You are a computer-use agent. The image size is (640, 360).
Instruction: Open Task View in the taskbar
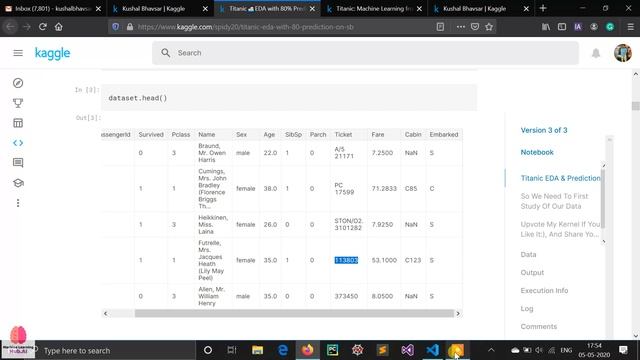point(232,350)
